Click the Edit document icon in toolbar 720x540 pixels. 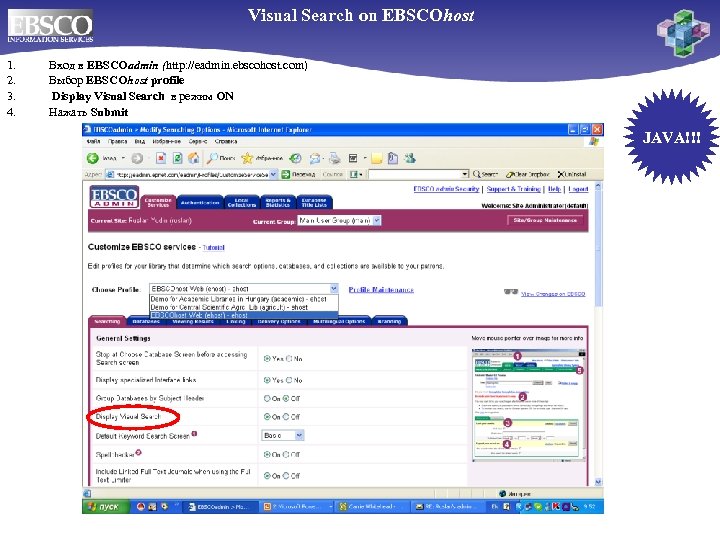pos(353,158)
